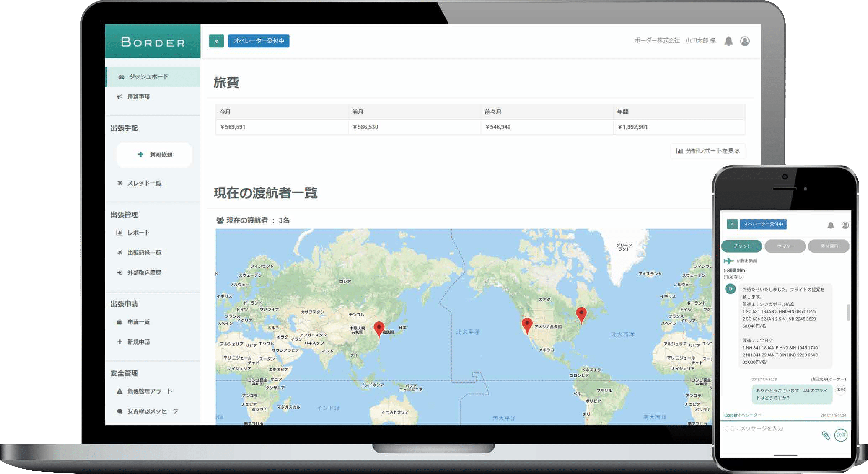Image resolution: width=868 pixels, height=474 pixels.
Task: Select 出張記録一覧 in the sidebar
Action: [x=144, y=253]
